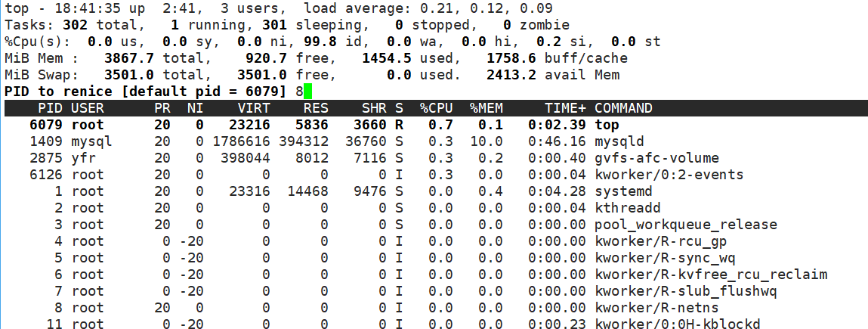Viewport: 868px width, 329px height.
Task: Click systemd TIME+ value 0:04.28
Action: [556, 191]
